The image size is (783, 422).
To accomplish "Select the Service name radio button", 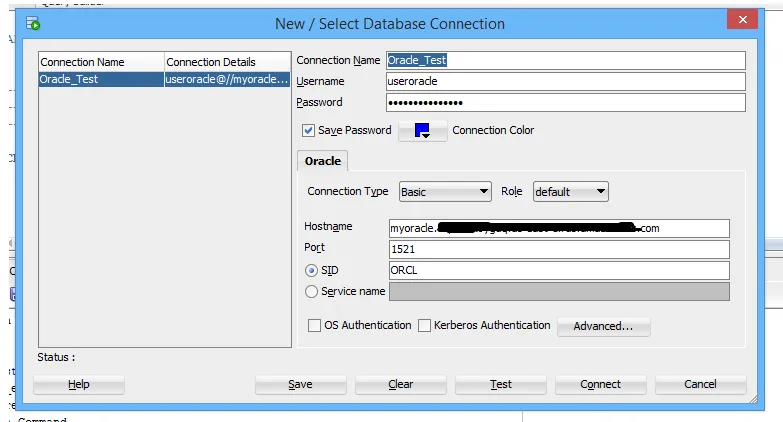I will coord(311,292).
